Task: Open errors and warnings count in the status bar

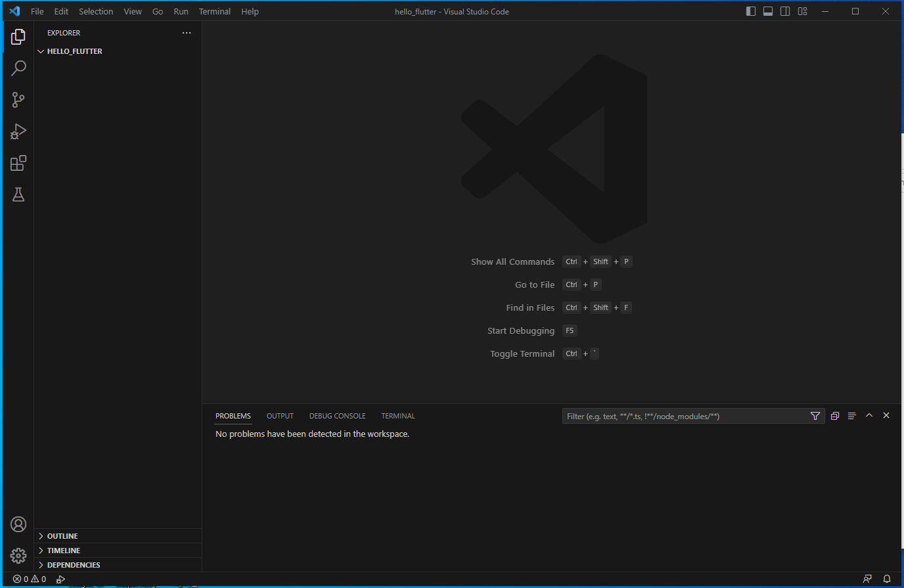Action: coord(30,579)
